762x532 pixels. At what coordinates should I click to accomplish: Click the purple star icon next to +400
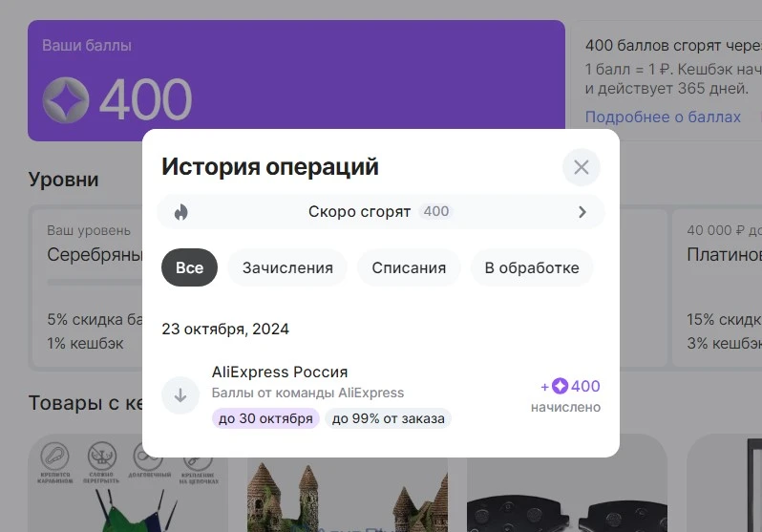click(x=560, y=386)
